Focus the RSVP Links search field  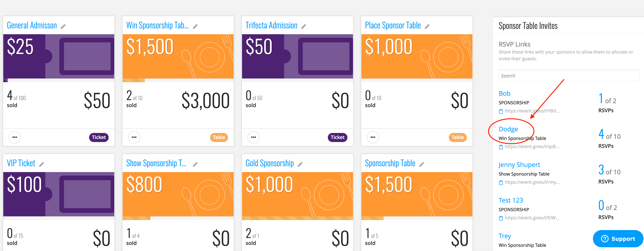point(569,76)
